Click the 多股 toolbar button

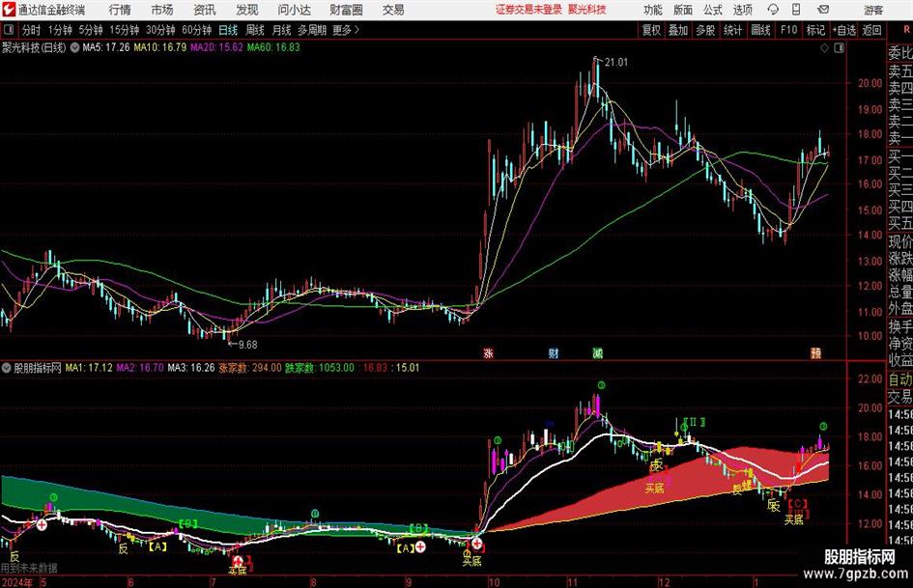705,30
